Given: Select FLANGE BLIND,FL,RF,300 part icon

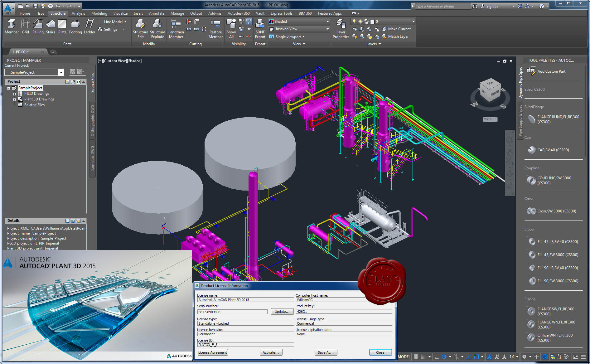Looking at the screenshot, I should tap(531, 119).
